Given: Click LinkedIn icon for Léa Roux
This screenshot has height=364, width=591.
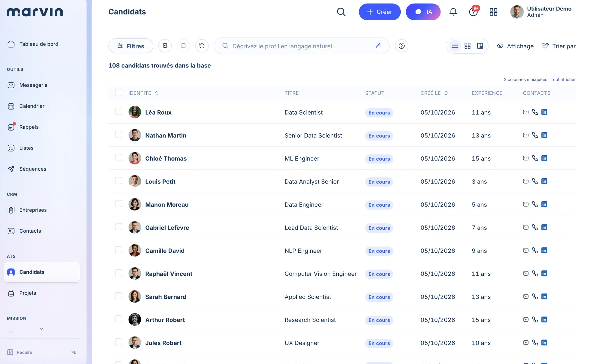Looking at the screenshot, I should 544,112.
